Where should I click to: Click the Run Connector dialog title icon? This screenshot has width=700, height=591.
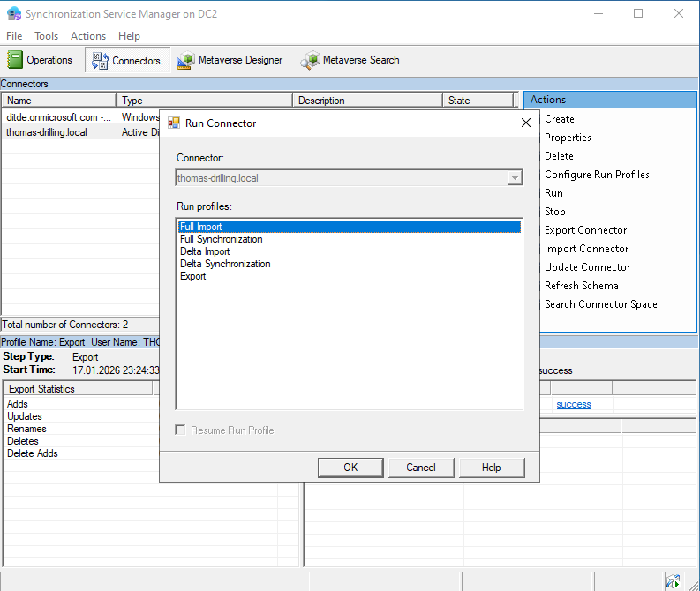pos(174,123)
